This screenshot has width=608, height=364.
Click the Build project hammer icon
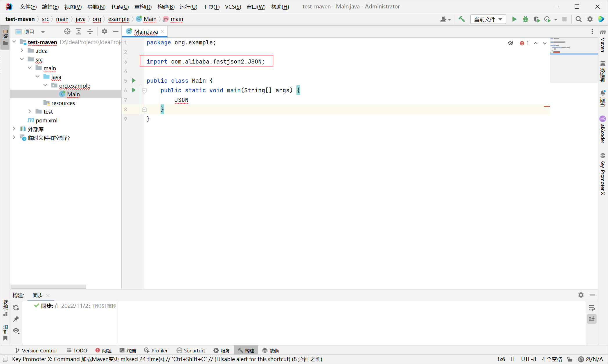point(462,19)
